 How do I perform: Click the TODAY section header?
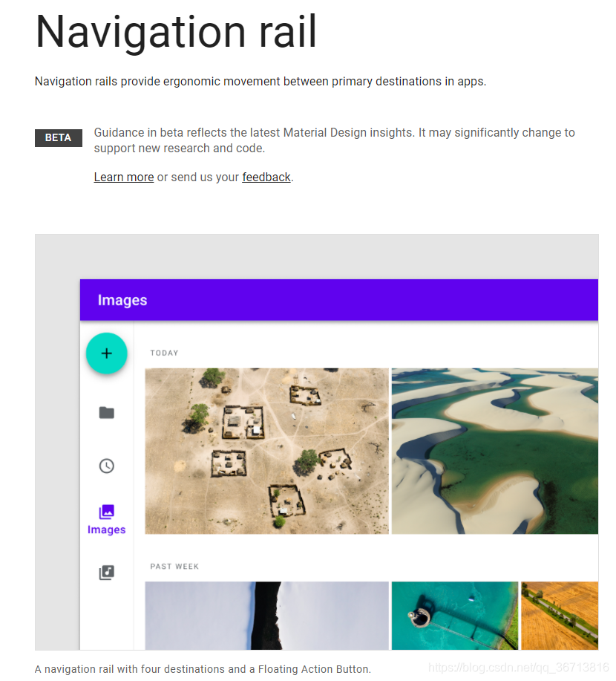point(164,353)
